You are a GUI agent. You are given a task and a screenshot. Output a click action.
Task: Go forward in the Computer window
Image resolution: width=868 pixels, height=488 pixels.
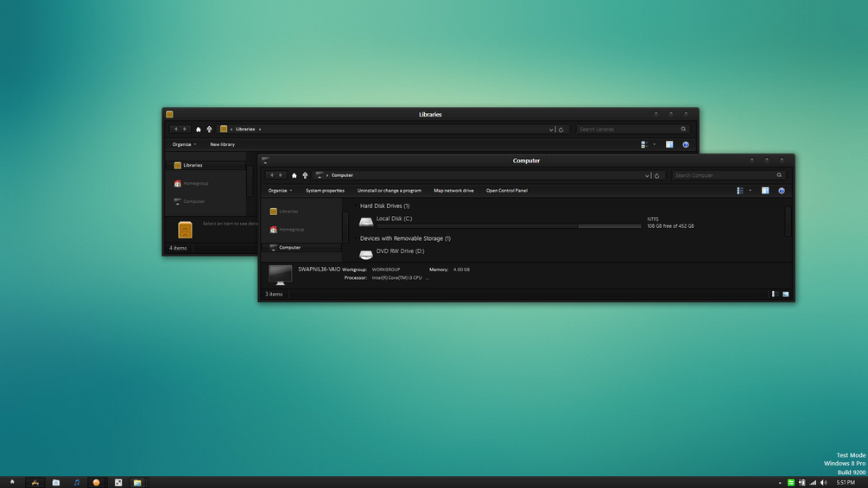click(281, 175)
